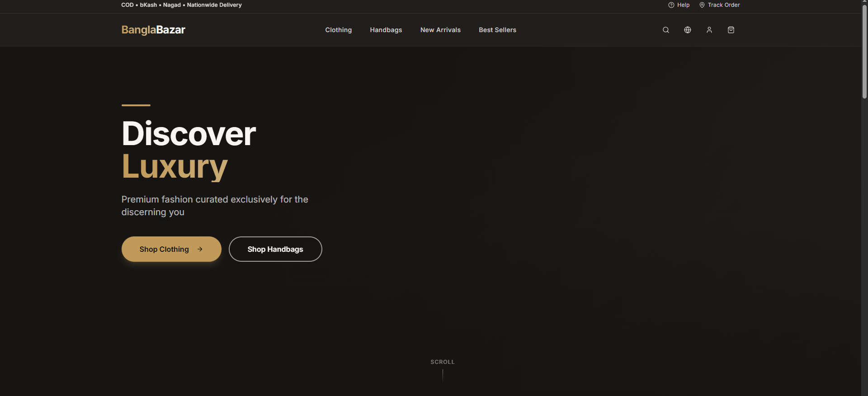The width and height of the screenshot is (868, 396).
Task: Click the question mark icon beside Help
Action: [x=671, y=5]
